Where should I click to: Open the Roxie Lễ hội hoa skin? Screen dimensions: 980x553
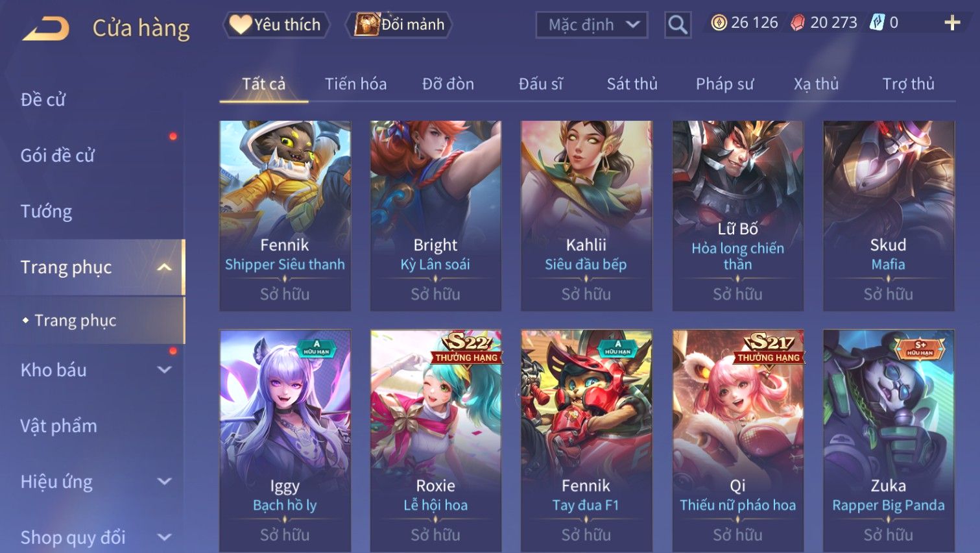click(435, 441)
